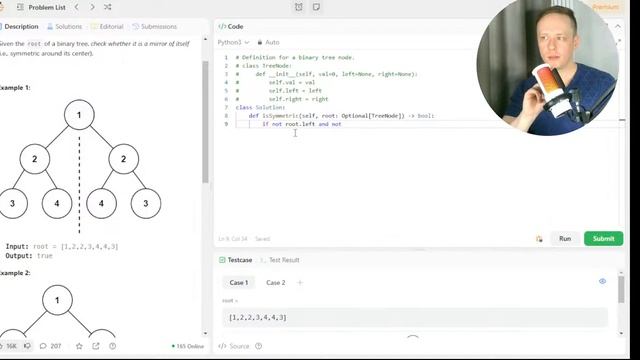Open the 207 comments icon

click(50, 346)
